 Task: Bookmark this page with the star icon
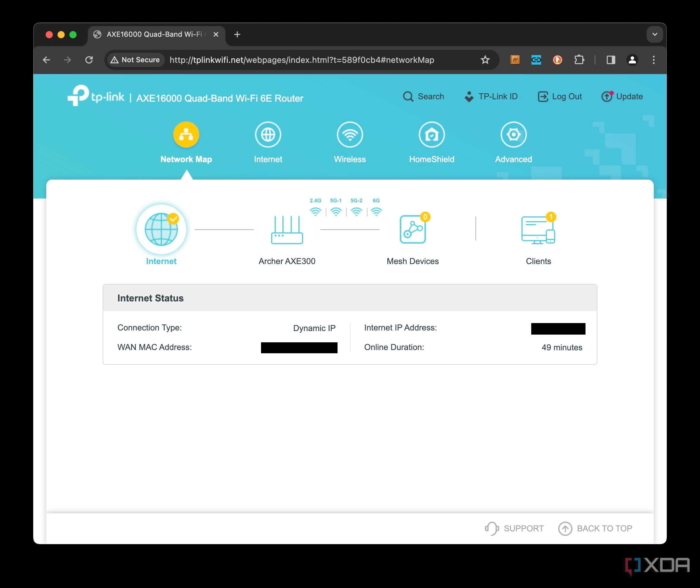[x=485, y=60]
